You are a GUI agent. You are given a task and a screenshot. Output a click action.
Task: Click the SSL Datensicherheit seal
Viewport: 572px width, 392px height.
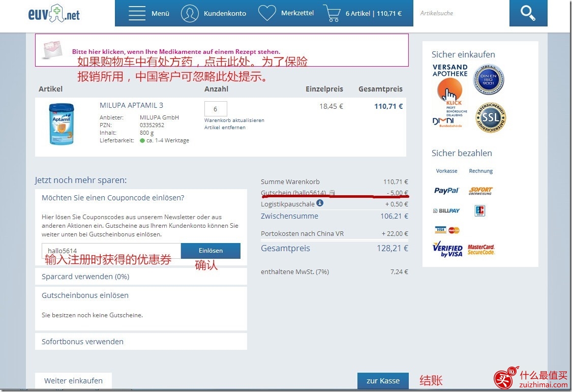point(491,117)
